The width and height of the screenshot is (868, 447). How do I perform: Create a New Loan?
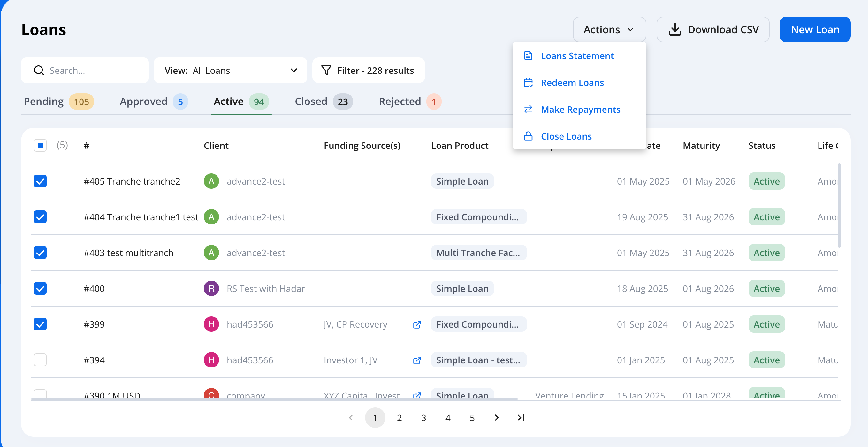815,30
